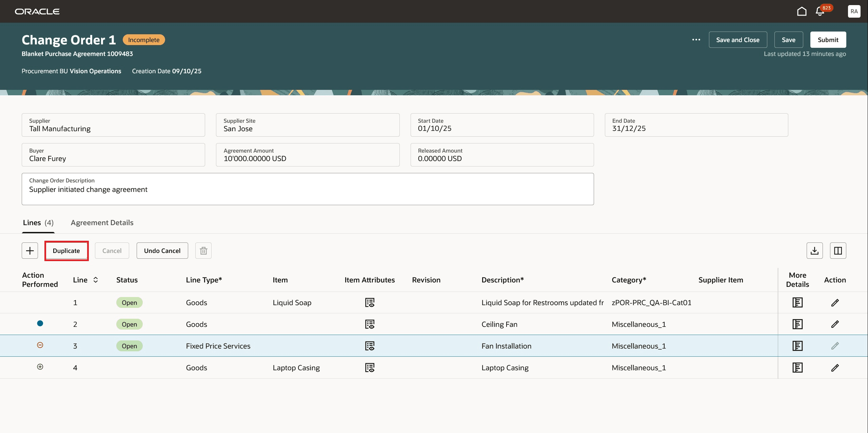Viewport: 868px width, 433px height.
Task: Click the column layout icon next to download
Action: (837, 250)
